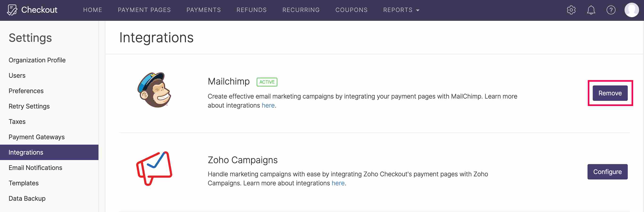Open the Coupons section

[351, 10]
